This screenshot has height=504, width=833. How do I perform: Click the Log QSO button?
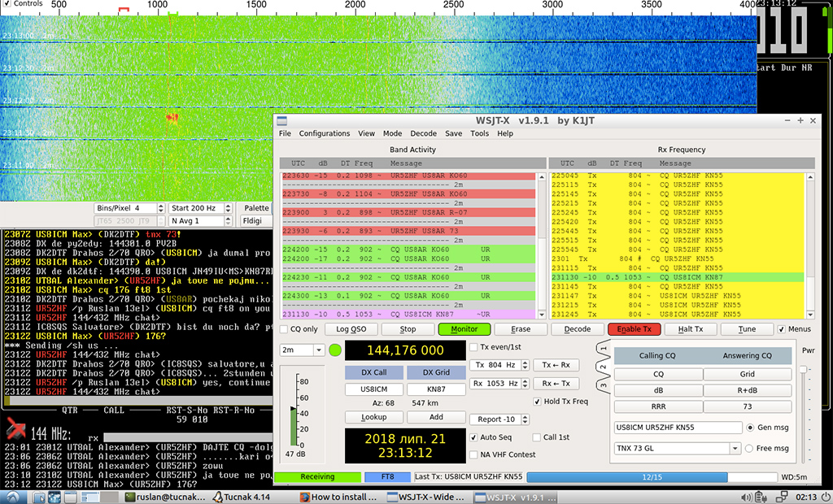351,329
